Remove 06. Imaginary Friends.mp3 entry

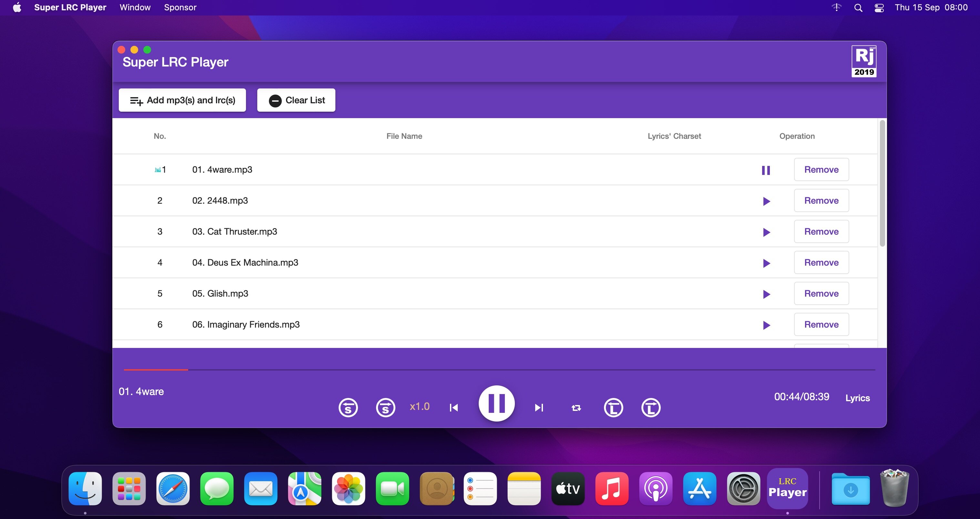[822, 324]
